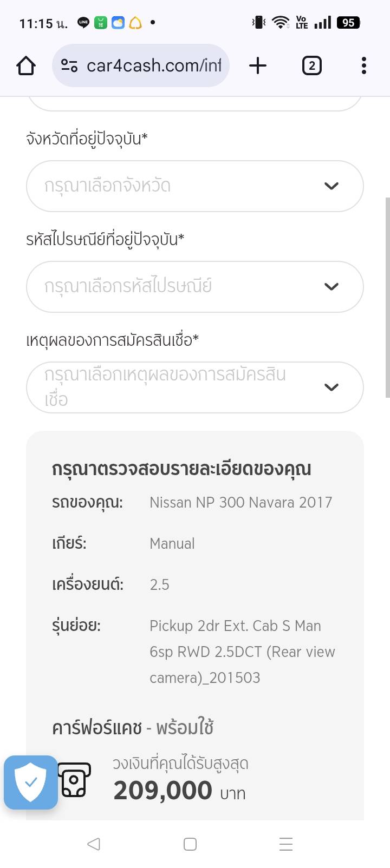Viewport: 390px width, 868px height.
Task: Open tab switcher showing 2 tabs
Action: click(x=311, y=66)
